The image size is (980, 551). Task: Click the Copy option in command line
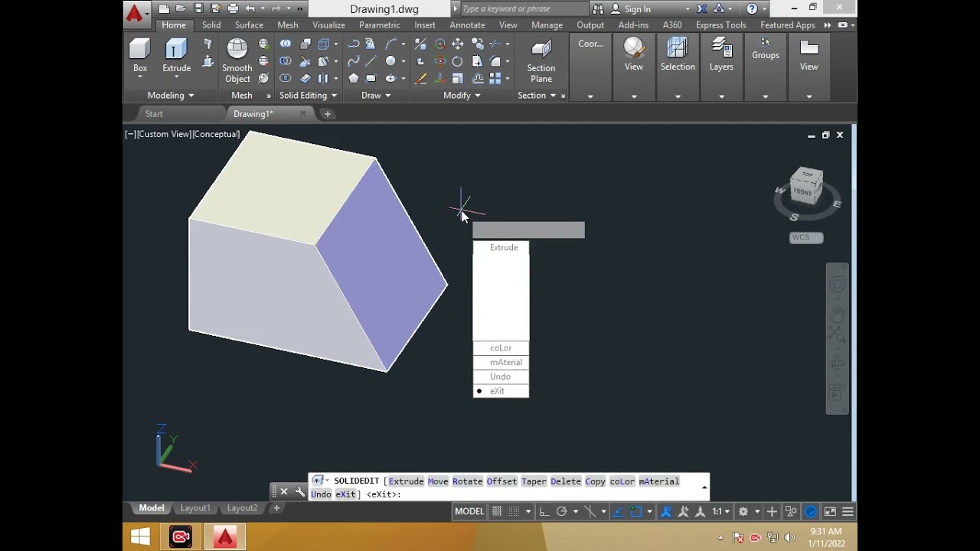tap(595, 481)
